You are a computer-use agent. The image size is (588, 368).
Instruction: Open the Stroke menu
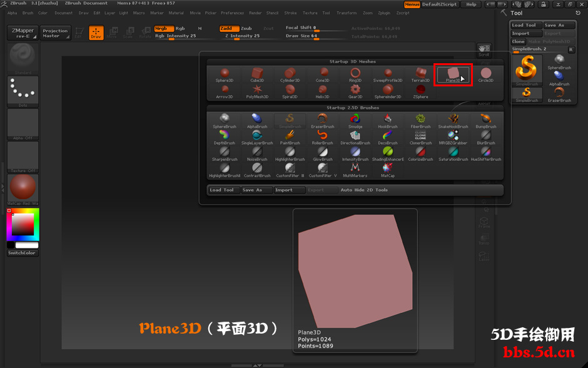coord(290,13)
